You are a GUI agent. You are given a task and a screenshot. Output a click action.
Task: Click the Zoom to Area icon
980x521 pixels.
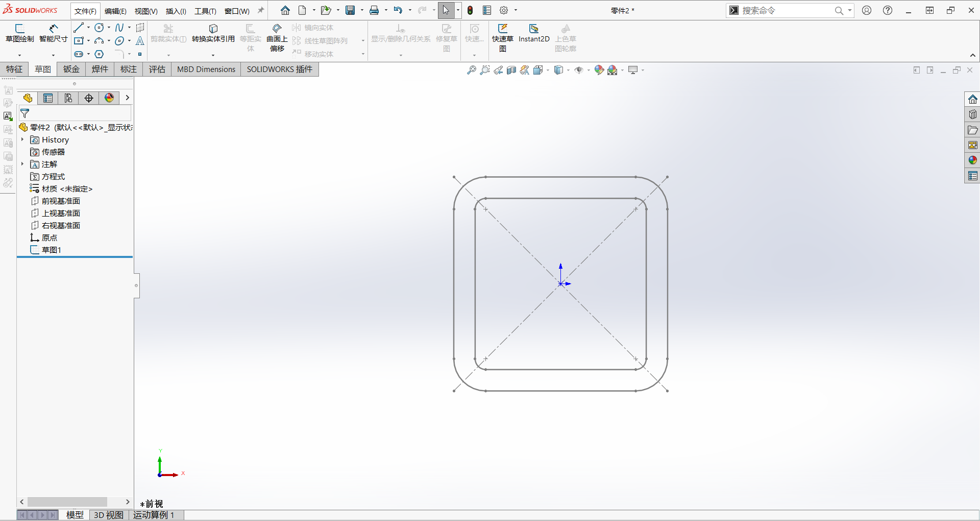point(485,70)
